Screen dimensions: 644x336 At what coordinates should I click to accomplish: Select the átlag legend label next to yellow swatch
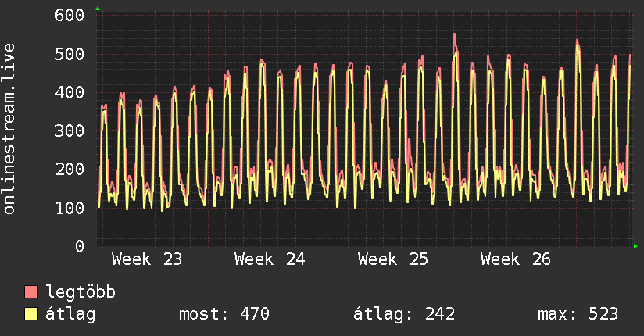point(70,314)
